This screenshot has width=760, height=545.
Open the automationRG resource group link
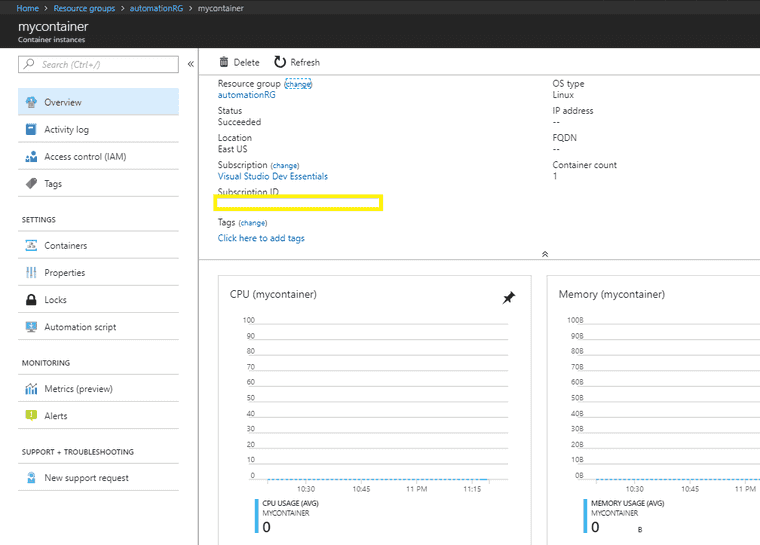click(246, 95)
